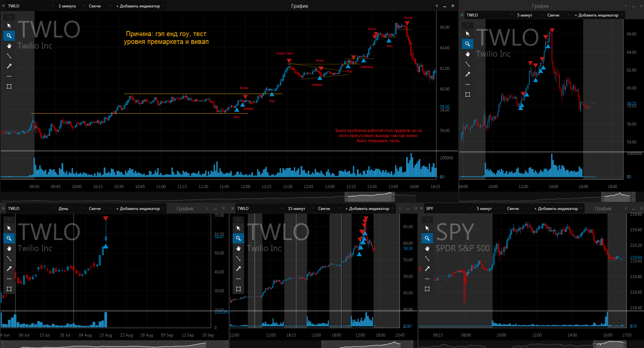Screen dimensions: 644x348
Task: Select the hand pan tool in 5-minute TWLO chart
Action: 468,54
